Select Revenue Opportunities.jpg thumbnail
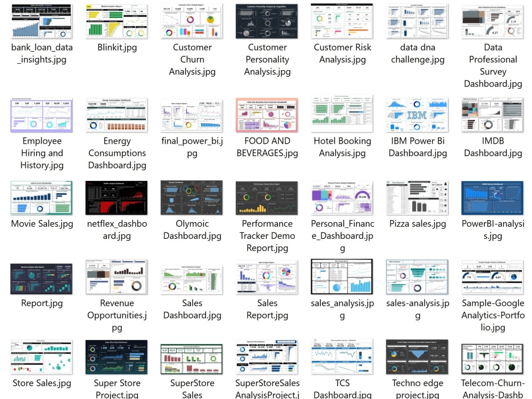Screen dimensions: 532x399 [117, 277]
